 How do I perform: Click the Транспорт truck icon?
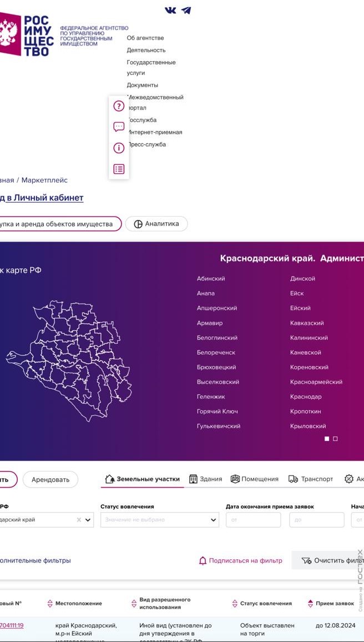click(293, 479)
